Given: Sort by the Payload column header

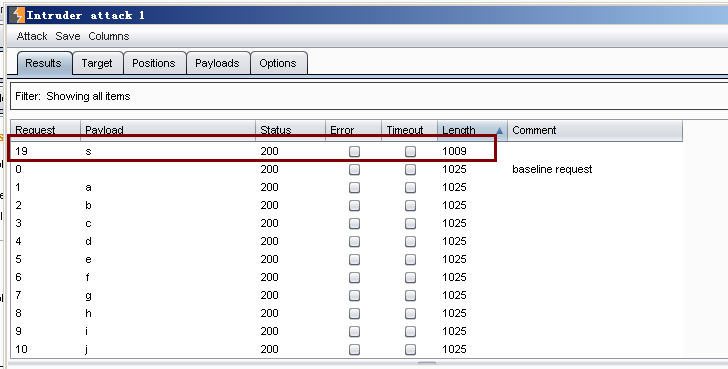Looking at the screenshot, I should (168, 130).
